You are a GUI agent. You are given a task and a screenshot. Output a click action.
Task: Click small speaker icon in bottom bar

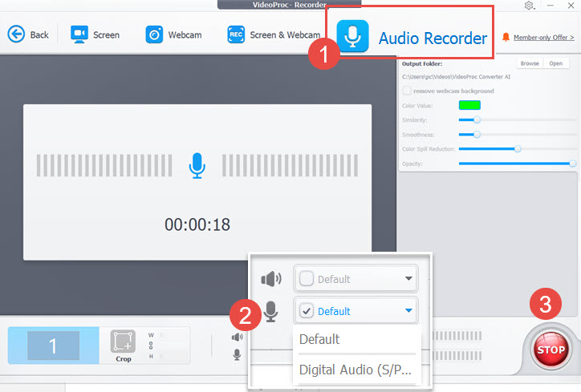[x=238, y=337]
